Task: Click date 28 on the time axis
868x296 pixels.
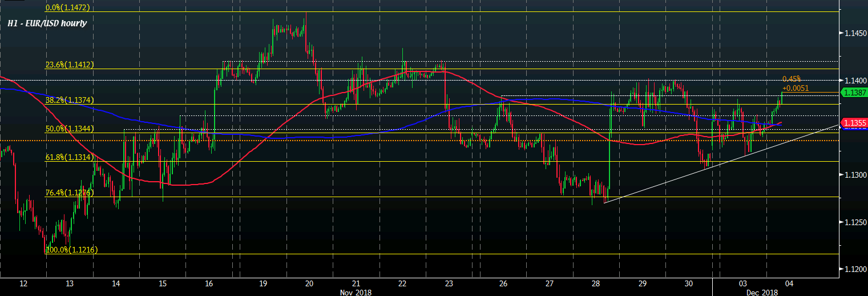Action: pyautogui.click(x=596, y=283)
